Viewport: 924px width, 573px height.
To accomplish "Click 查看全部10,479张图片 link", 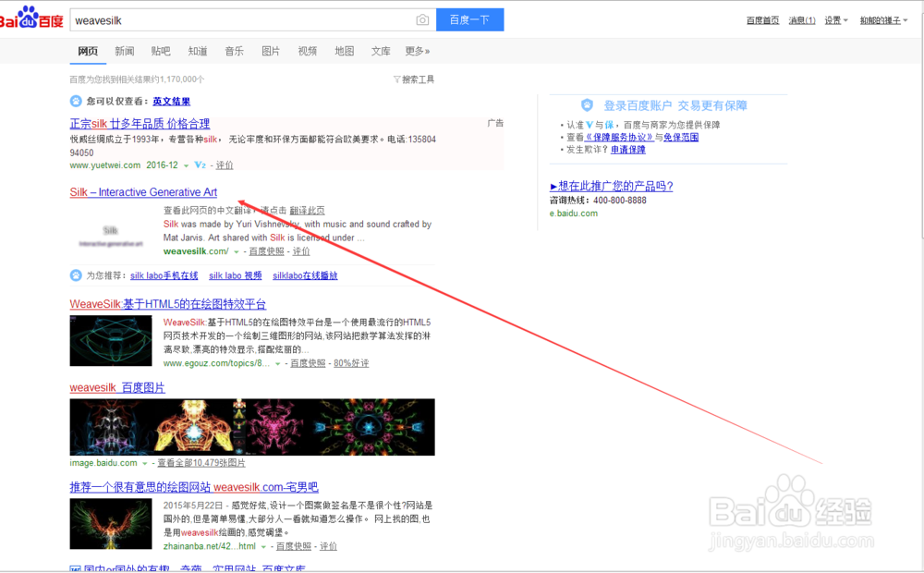I will (201, 463).
